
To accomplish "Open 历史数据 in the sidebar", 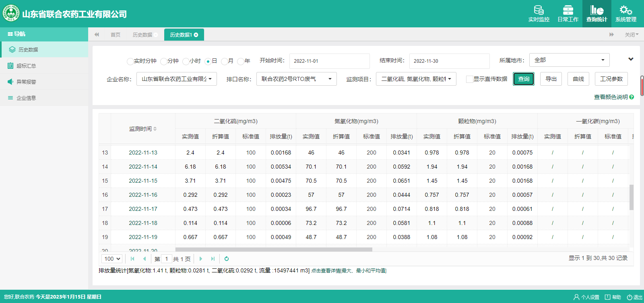I will tap(44, 49).
